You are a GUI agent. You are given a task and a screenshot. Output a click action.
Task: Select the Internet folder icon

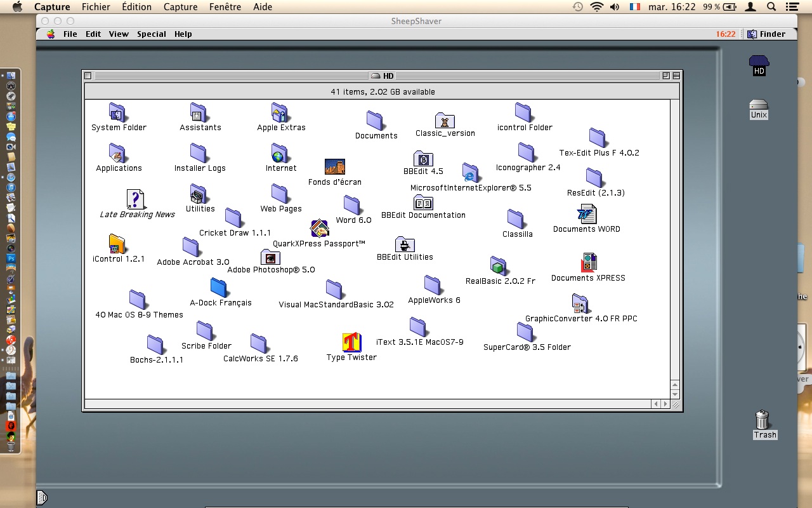click(x=280, y=153)
